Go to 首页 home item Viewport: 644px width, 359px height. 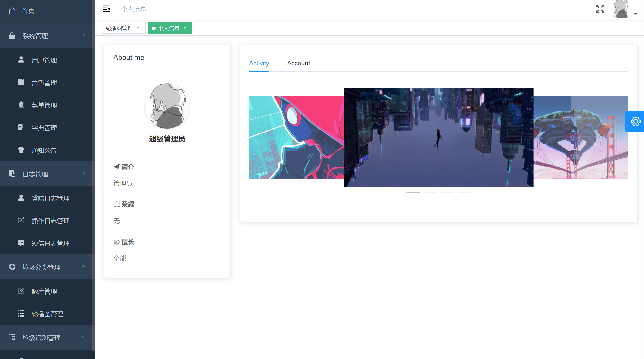tap(28, 11)
